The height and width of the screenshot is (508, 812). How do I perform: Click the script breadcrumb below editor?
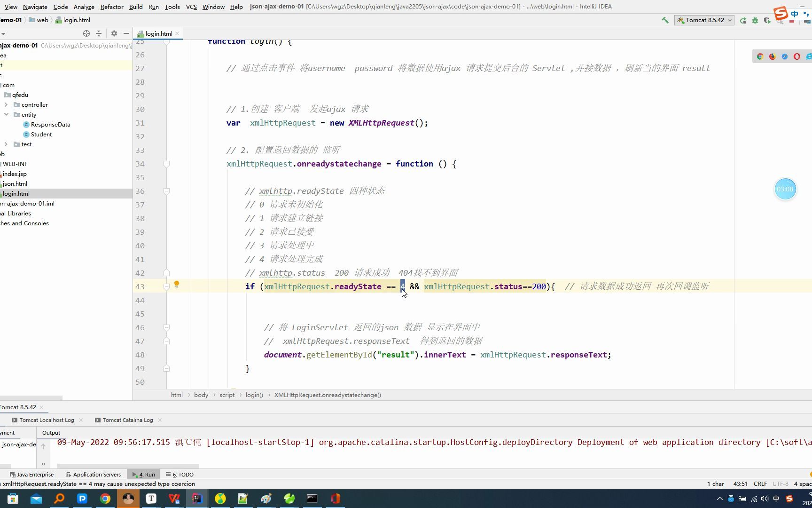tap(227, 395)
